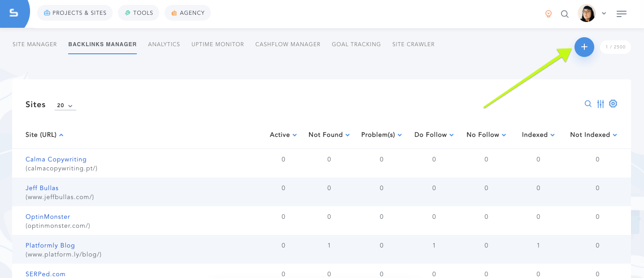Search the Sites table
The image size is (644, 278).
(x=588, y=104)
